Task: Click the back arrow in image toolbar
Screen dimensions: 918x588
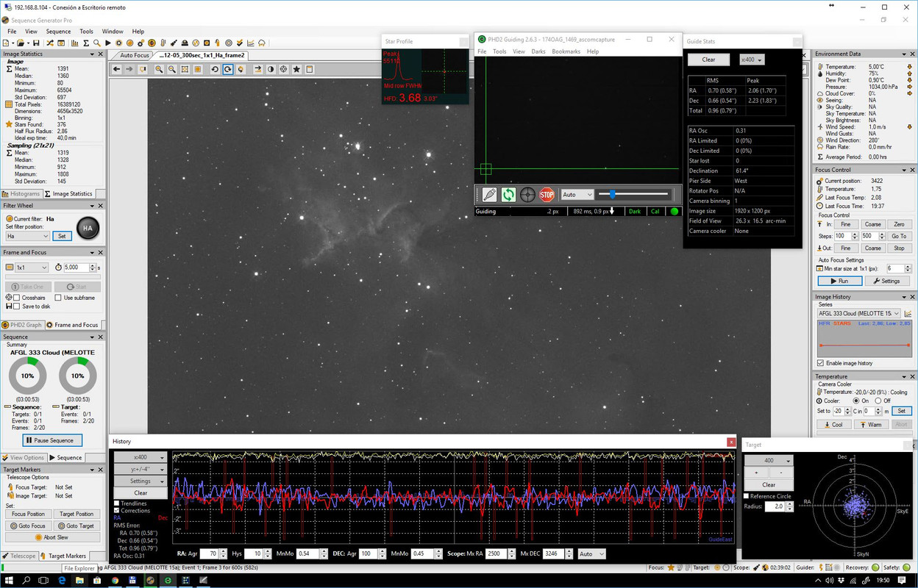Action: click(116, 69)
